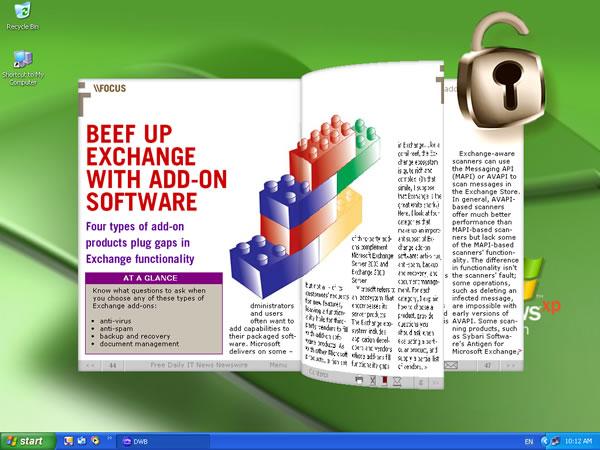Click page number 47 box
This screenshot has width=600, height=450.
[x=488, y=365]
